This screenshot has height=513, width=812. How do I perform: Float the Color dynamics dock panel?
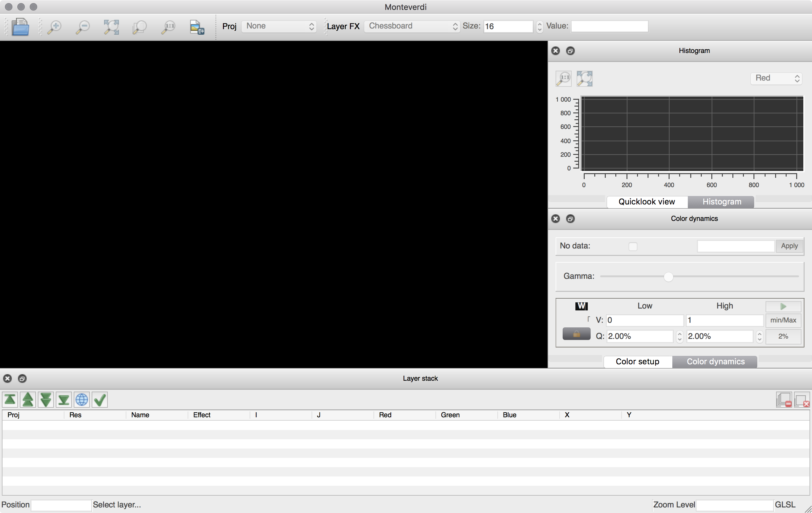570,219
